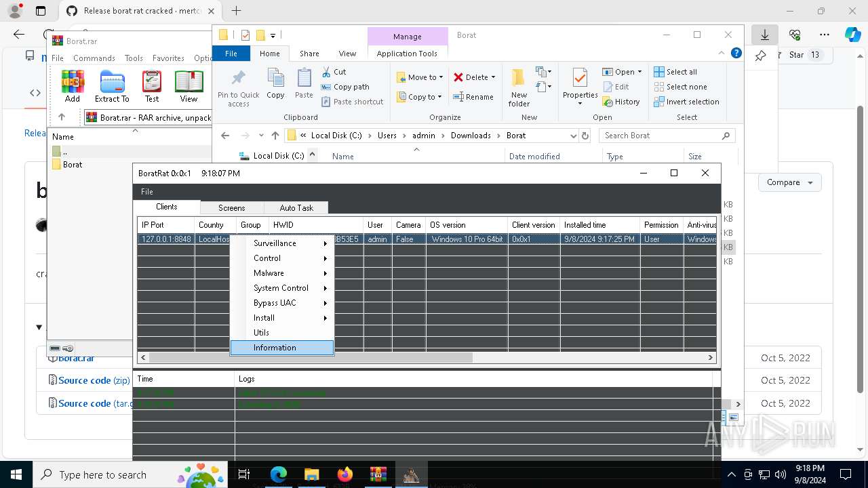Click the Test archive icon in WinRAR
The image size is (868, 488).
(152, 86)
